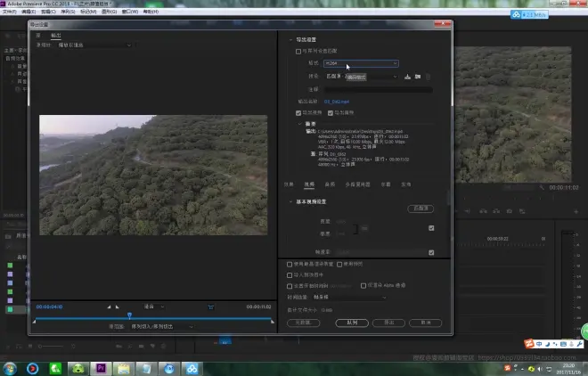Uncheck the width and height match-source checkbox

pos(431,228)
